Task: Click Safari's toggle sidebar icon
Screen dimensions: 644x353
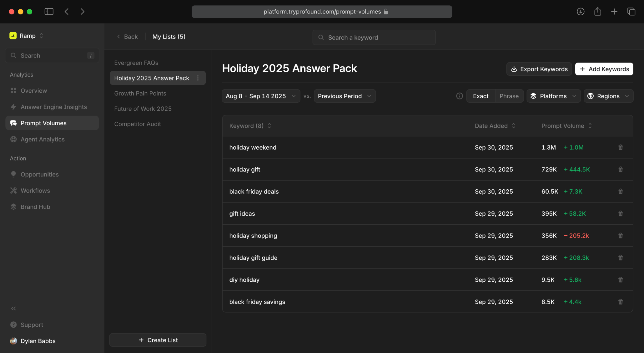Action: pyautogui.click(x=49, y=12)
